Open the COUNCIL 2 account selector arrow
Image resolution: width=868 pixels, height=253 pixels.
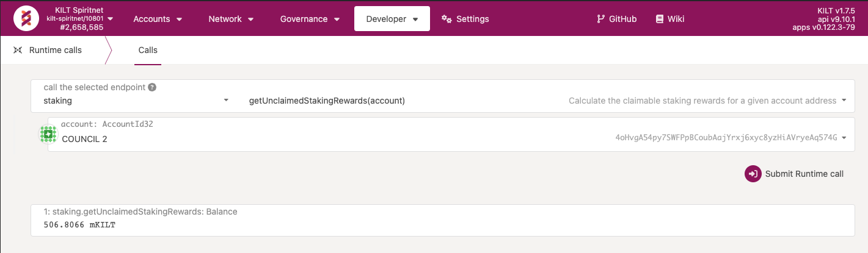click(x=844, y=138)
